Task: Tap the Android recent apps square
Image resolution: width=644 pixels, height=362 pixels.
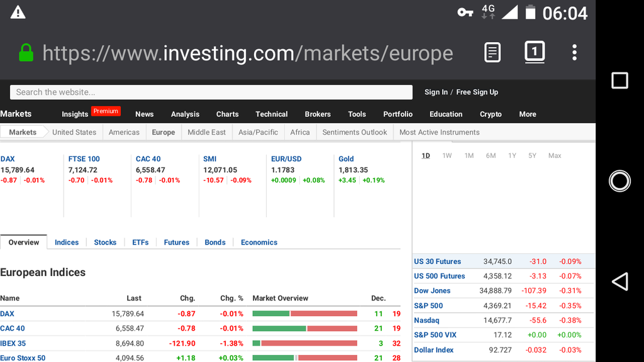Action: coord(619,80)
